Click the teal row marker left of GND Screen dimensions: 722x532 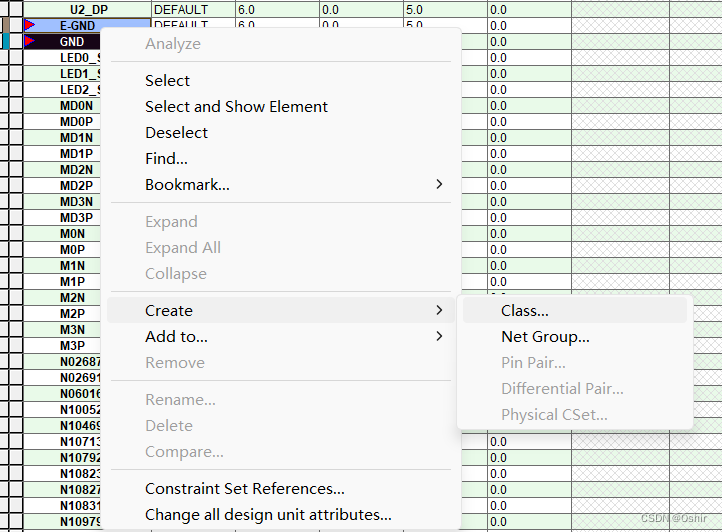point(6,41)
